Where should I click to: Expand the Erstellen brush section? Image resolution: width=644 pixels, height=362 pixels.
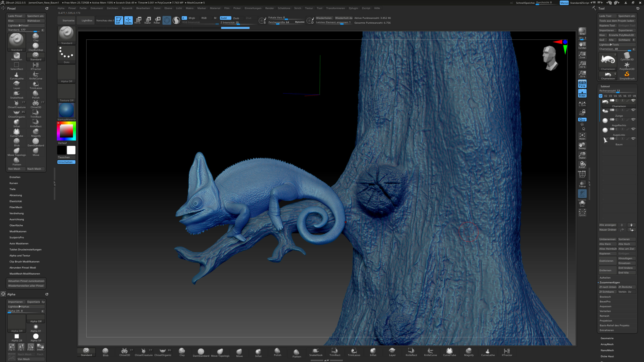(x=15, y=177)
